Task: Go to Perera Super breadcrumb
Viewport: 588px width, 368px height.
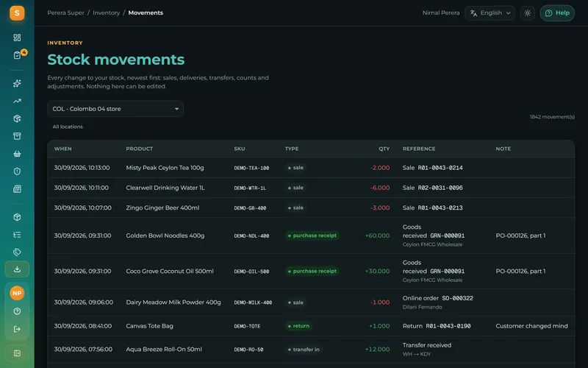Action: (65, 13)
